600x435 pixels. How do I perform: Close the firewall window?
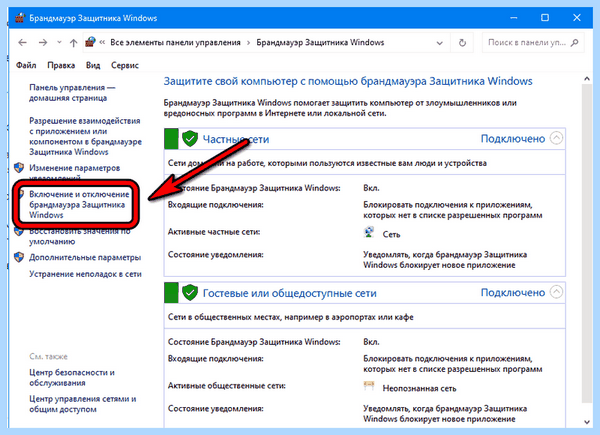click(x=577, y=18)
